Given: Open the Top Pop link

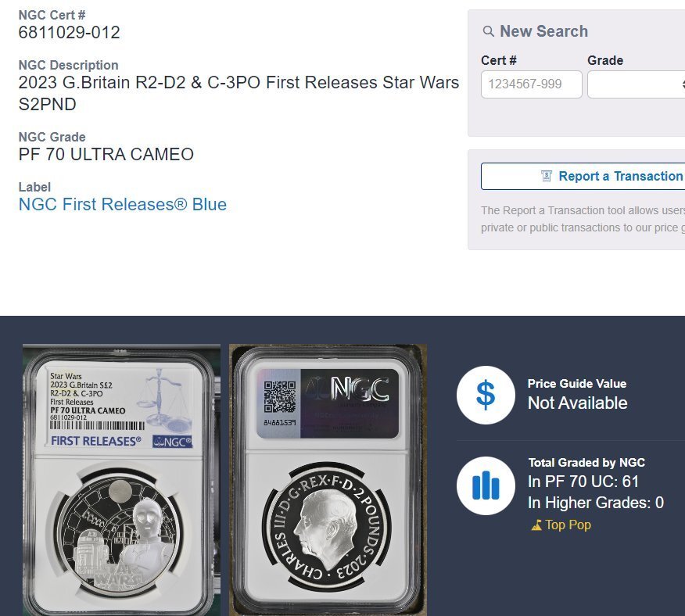Looking at the screenshot, I should pos(561,525).
